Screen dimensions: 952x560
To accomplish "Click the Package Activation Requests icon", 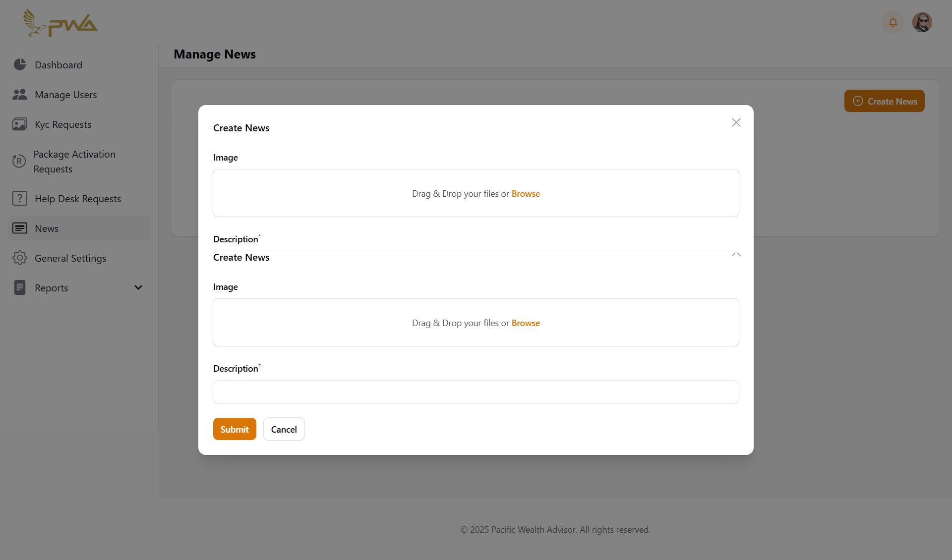I will (19, 161).
